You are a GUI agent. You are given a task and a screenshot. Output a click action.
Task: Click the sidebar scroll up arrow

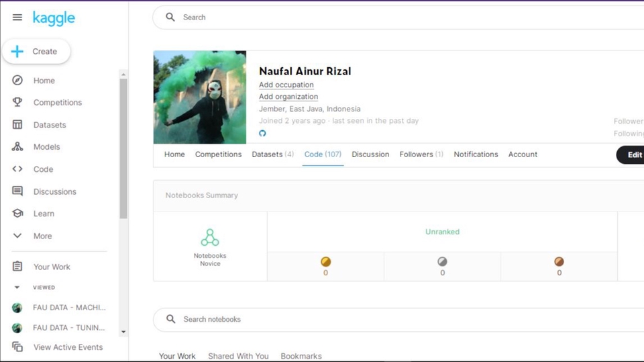123,75
